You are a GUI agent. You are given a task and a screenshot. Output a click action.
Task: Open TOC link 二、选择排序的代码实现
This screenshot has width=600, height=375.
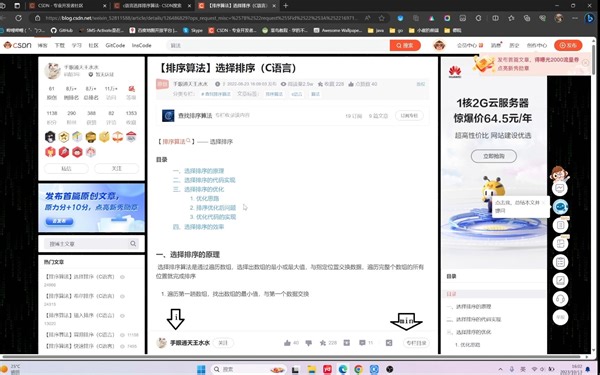coord(204,180)
